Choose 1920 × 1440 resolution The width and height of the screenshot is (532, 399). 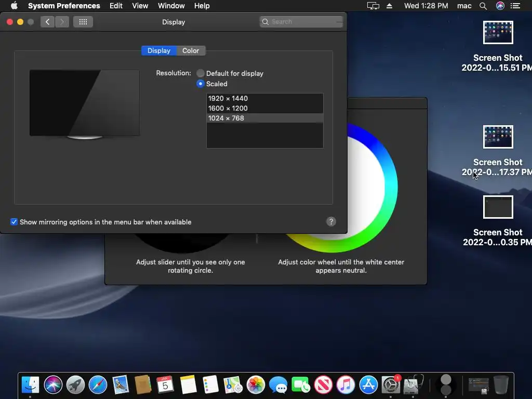pyautogui.click(x=264, y=98)
